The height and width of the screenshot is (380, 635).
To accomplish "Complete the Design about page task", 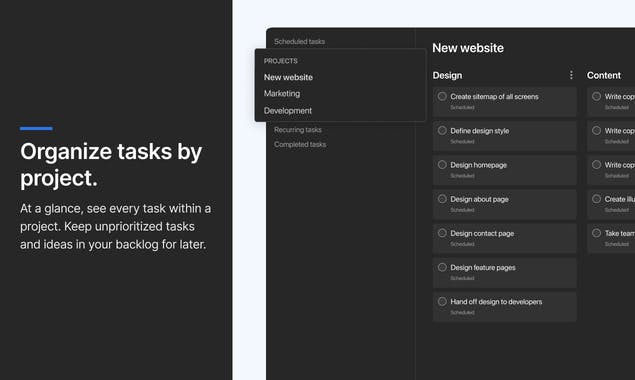I will coord(442,199).
